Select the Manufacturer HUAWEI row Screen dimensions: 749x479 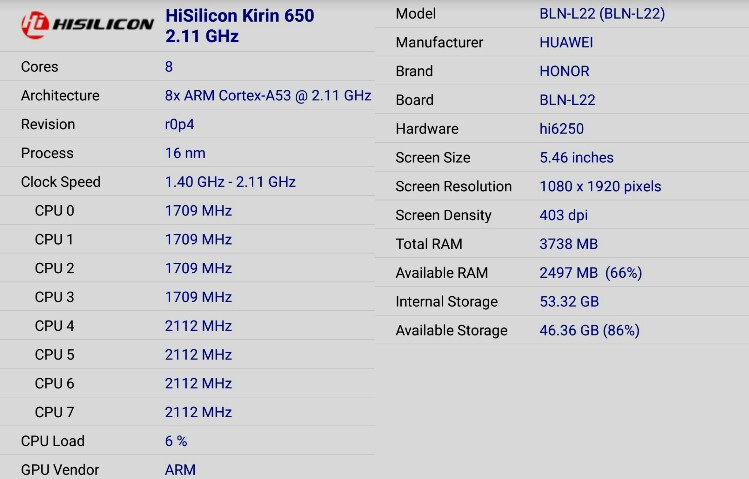pos(562,43)
